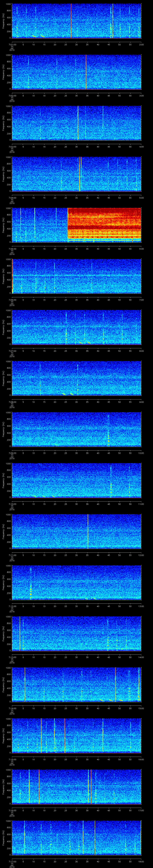
Task: Click the "7:15:00" start time label
Action: coord(12,760)
